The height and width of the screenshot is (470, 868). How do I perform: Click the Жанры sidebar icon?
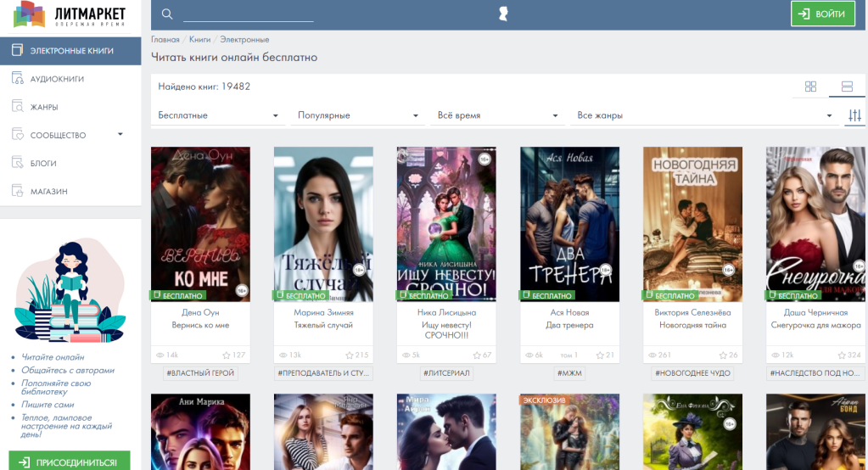click(x=17, y=107)
